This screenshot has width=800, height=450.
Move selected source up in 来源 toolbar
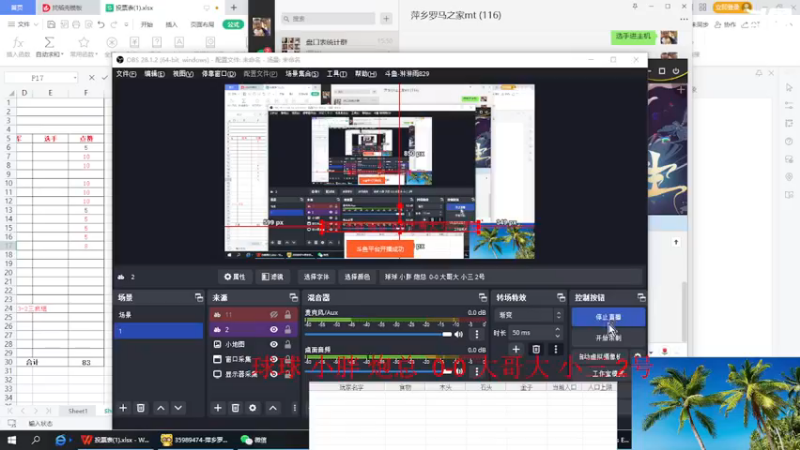pyautogui.click(x=273, y=408)
